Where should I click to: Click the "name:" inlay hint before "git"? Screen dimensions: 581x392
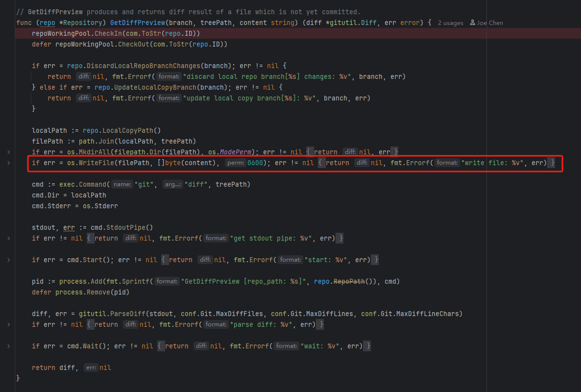coord(121,184)
